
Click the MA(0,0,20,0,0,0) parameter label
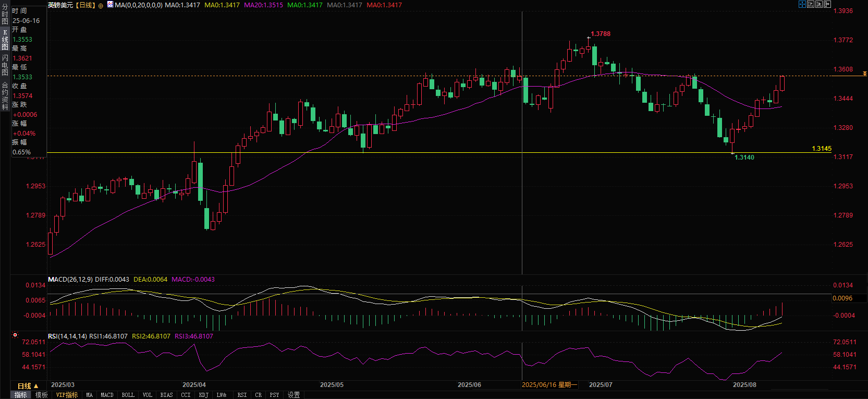pyautogui.click(x=139, y=5)
